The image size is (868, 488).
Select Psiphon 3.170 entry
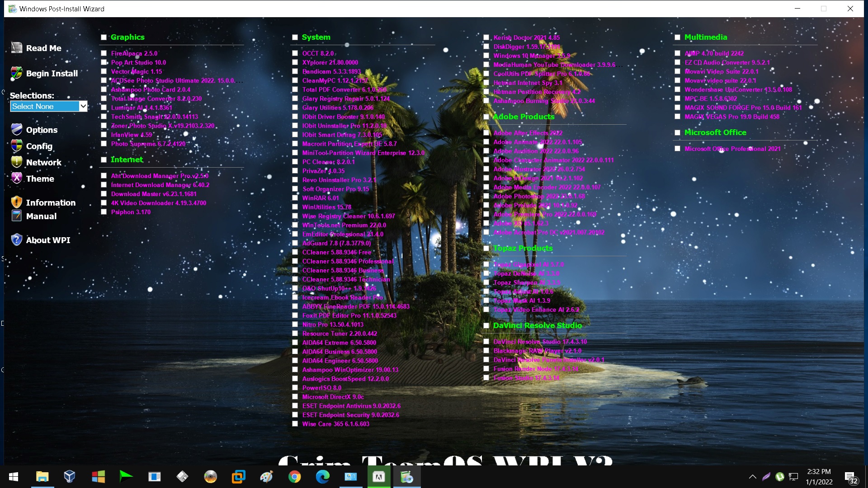point(131,212)
